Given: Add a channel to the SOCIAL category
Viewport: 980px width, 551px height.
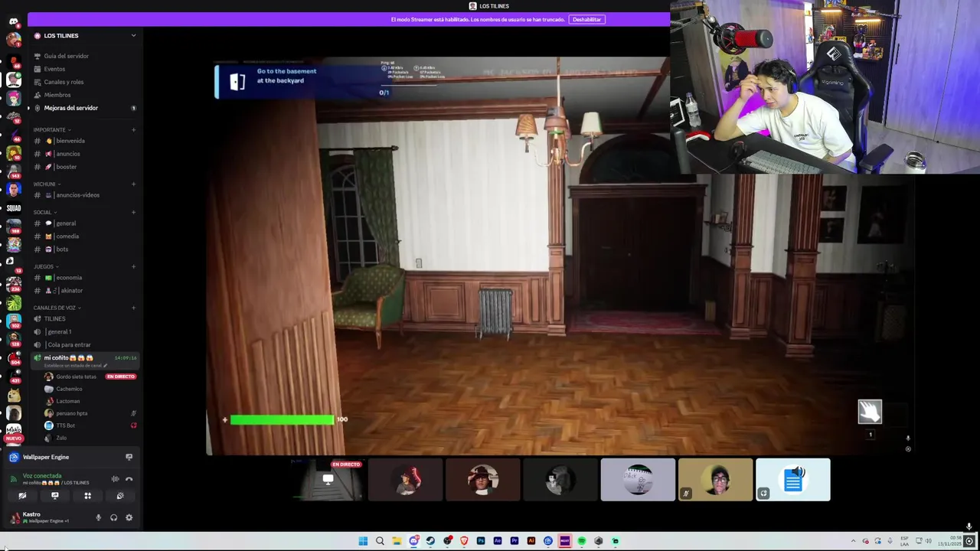Looking at the screenshot, I should (x=133, y=212).
